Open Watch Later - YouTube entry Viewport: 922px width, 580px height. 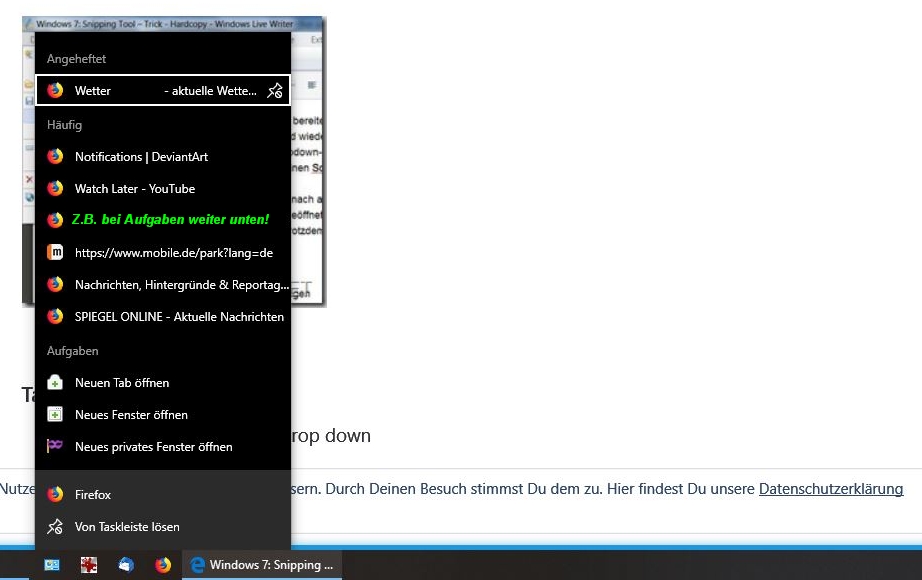(x=163, y=189)
